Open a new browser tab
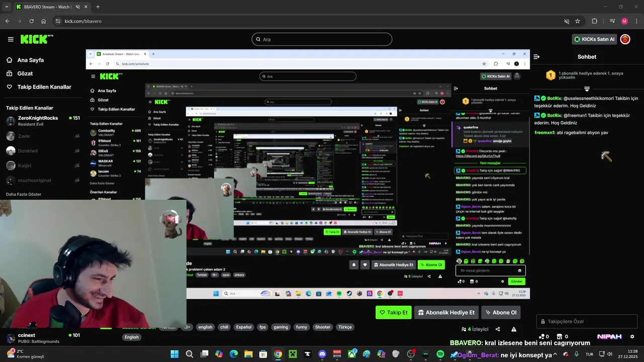Screen dimensions: 644x362 98,7
